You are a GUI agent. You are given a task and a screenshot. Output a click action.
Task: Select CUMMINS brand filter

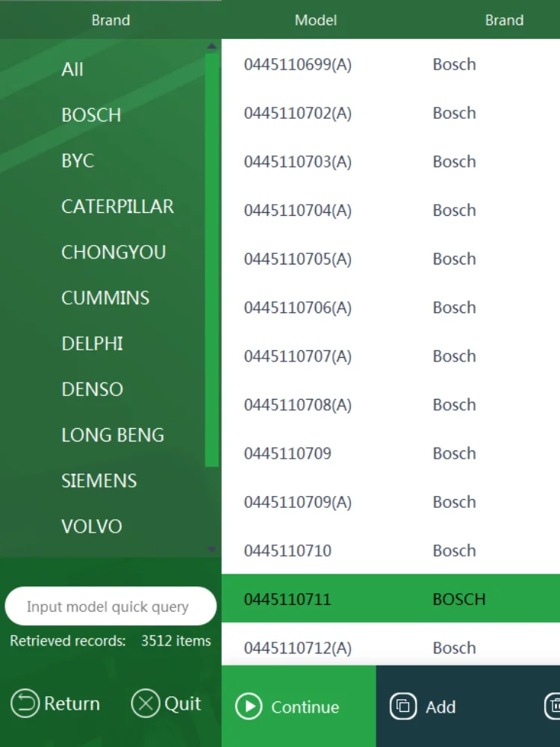(105, 297)
